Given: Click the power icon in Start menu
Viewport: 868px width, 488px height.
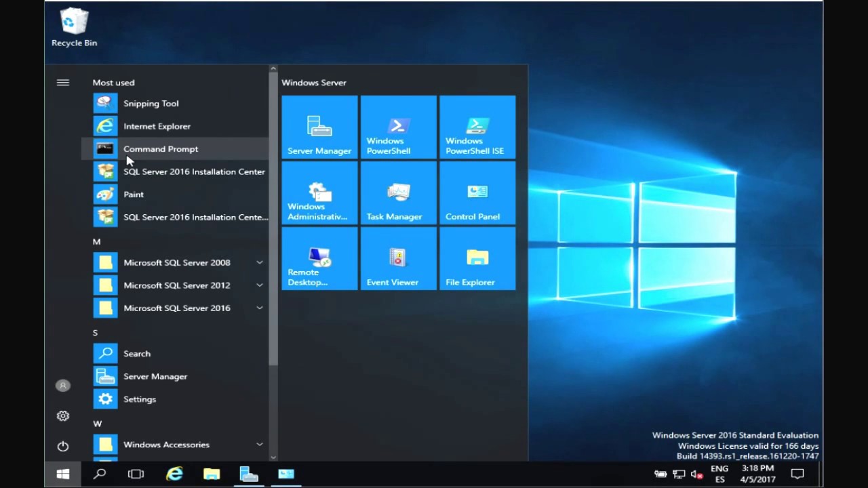Looking at the screenshot, I should pyautogui.click(x=63, y=446).
